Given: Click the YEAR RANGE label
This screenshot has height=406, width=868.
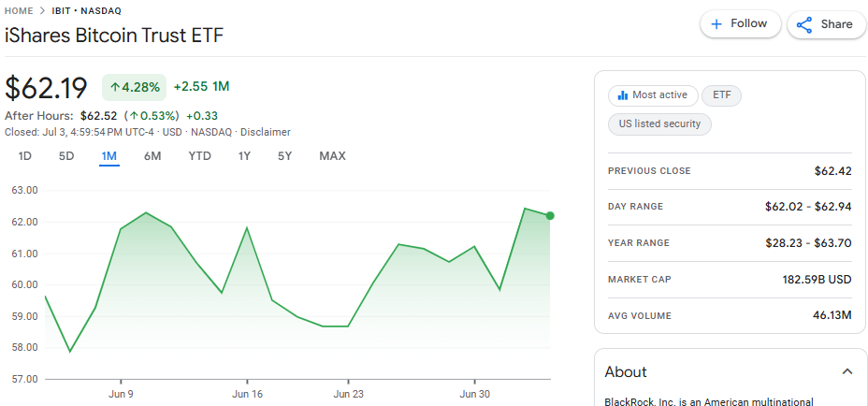Looking at the screenshot, I should (x=638, y=243).
